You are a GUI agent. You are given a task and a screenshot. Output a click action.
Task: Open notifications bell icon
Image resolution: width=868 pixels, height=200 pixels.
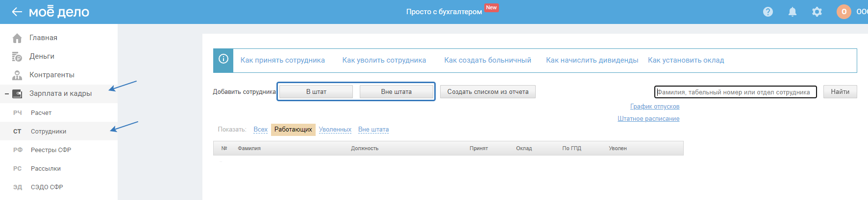[793, 12]
